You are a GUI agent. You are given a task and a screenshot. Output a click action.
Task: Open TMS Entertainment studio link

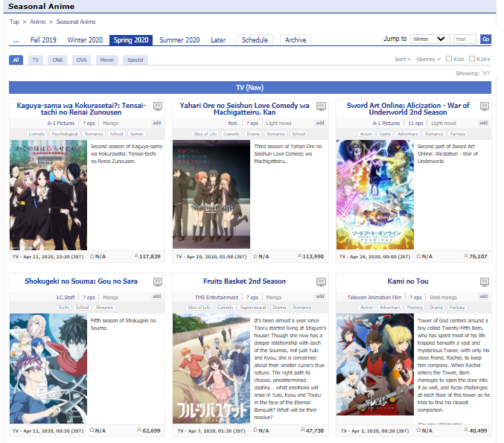point(217,297)
